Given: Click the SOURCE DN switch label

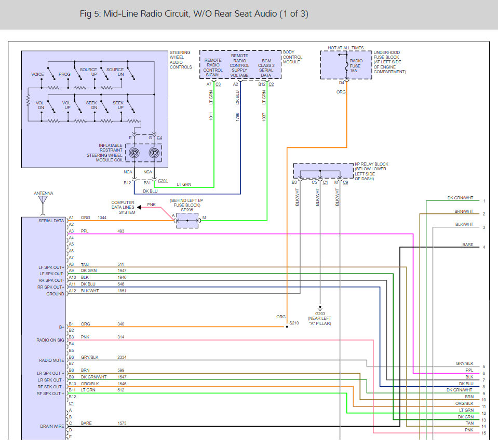Looking at the screenshot, I should point(115,72).
